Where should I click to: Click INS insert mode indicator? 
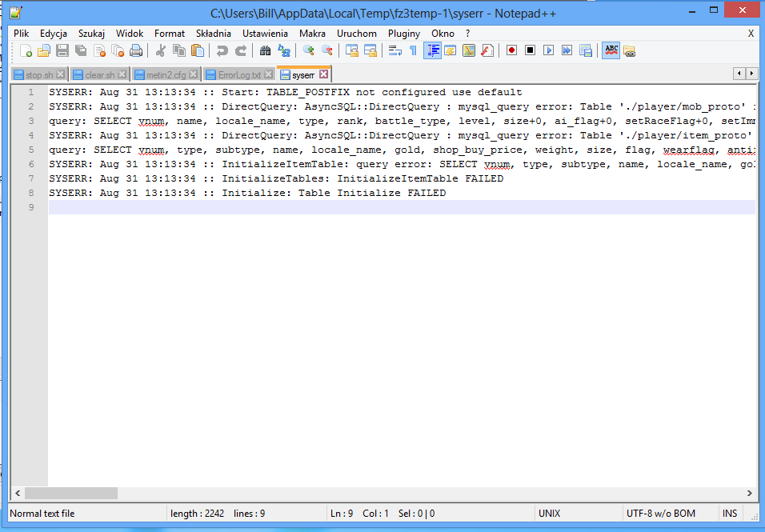click(729, 514)
